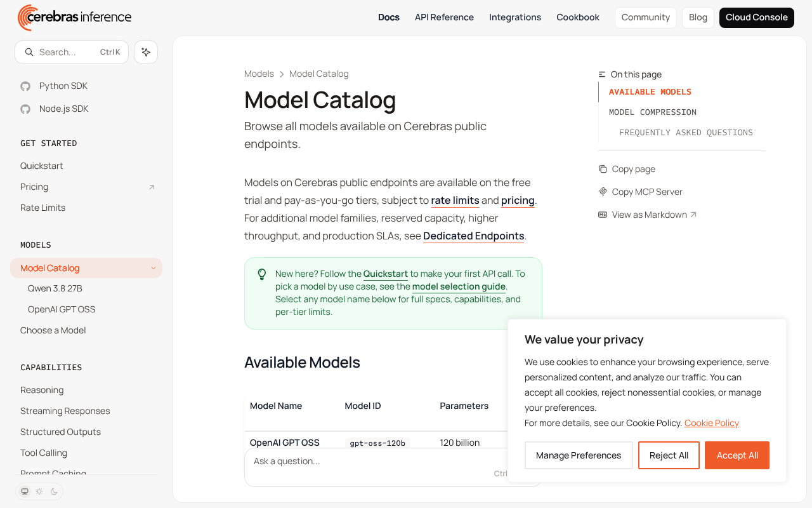Jump to Frequently Asked Questions in On this page
812x508 pixels.
686,133
